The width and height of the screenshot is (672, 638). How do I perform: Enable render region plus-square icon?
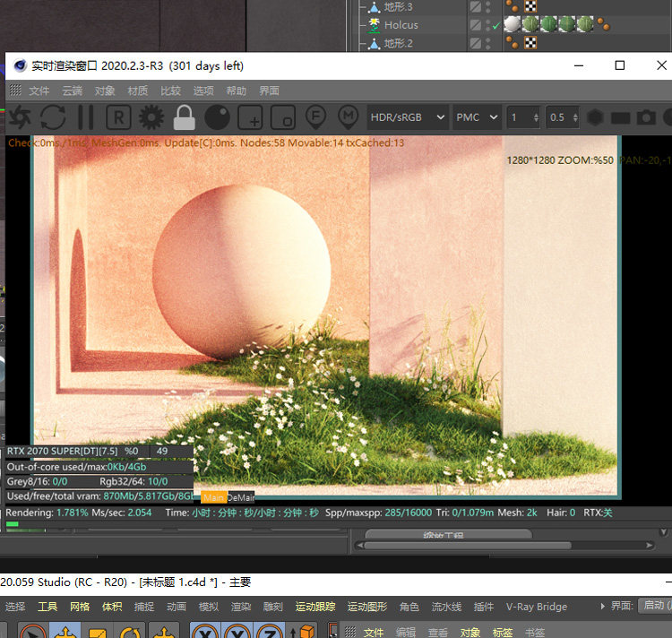[250, 117]
